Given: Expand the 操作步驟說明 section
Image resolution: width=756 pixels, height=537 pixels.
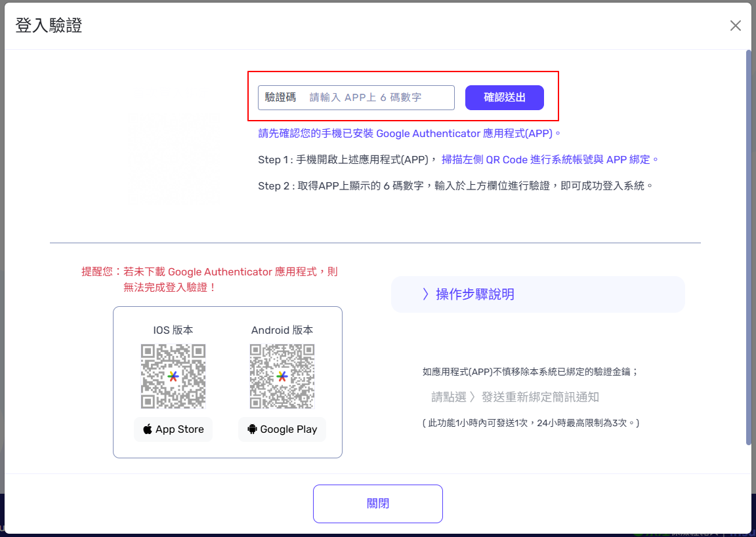Looking at the screenshot, I should pyautogui.click(x=537, y=294).
